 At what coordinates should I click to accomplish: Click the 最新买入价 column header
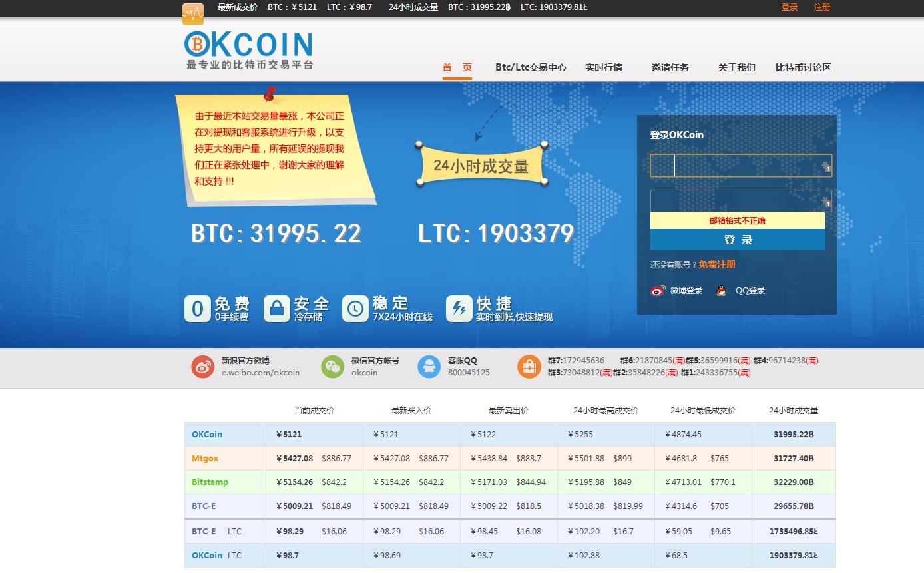click(x=411, y=411)
